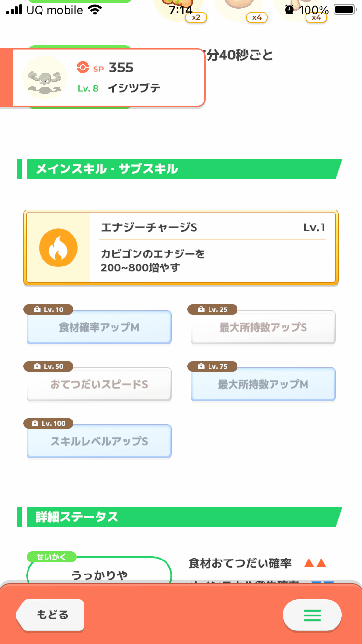Select the 食材確率アップM sub skill
362x644 pixels.
tap(99, 328)
